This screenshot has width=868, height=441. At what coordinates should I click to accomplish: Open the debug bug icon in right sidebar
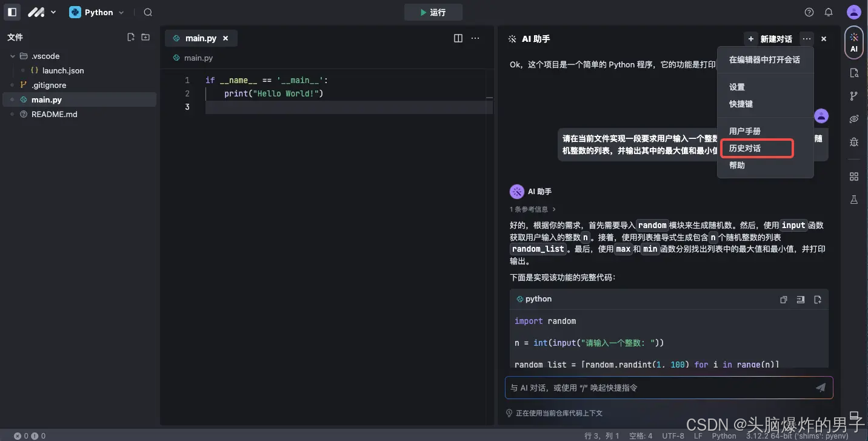[x=854, y=141]
